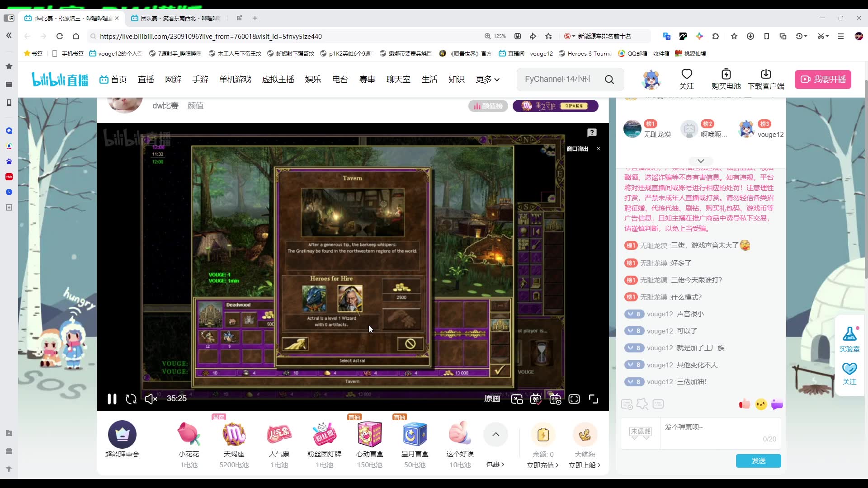The image size is (868, 488).
Task: Click the search magnifier icon
Action: pos(609,80)
